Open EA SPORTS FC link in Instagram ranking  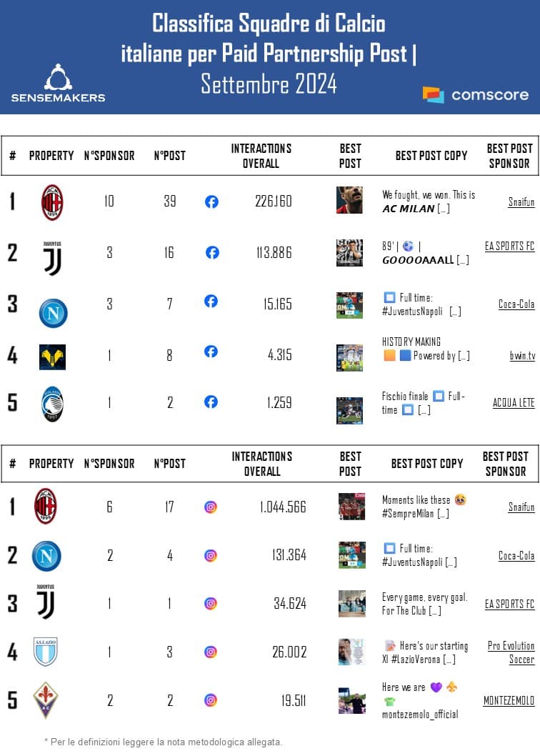tap(509, 605)
